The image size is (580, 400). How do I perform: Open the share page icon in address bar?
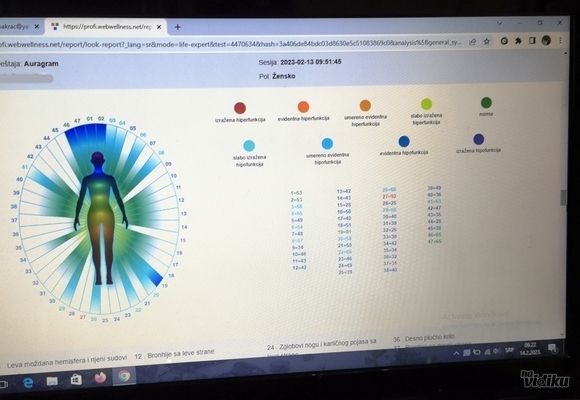tap(472, 42)
